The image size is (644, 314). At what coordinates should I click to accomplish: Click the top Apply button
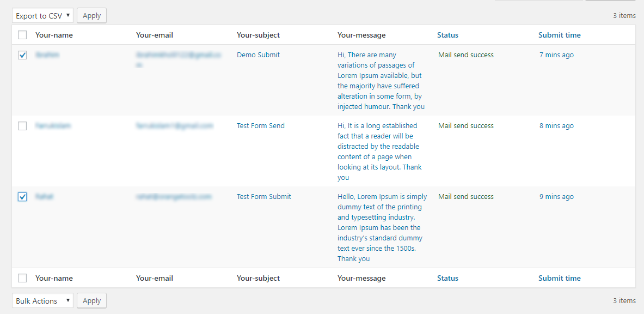point(91,16)
